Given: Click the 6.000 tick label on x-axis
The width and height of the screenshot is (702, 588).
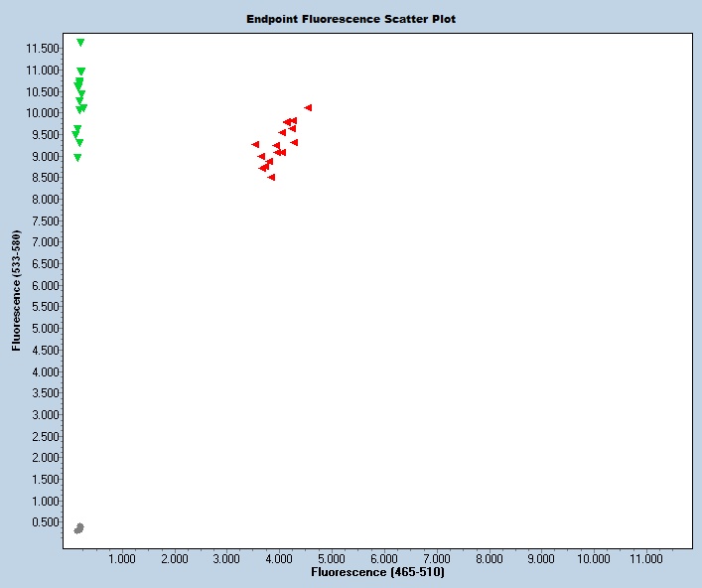Looking at the screenshot, I should (383, 559).
